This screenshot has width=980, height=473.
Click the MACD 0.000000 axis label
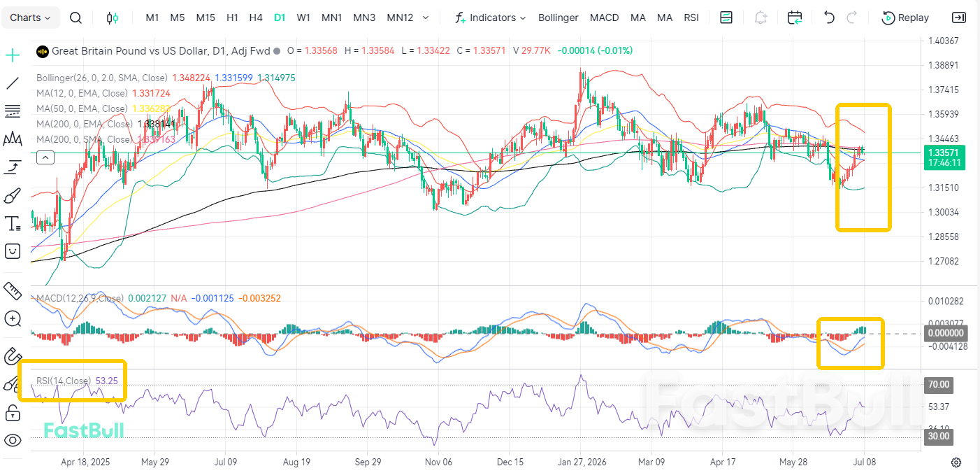pos(944,333)
